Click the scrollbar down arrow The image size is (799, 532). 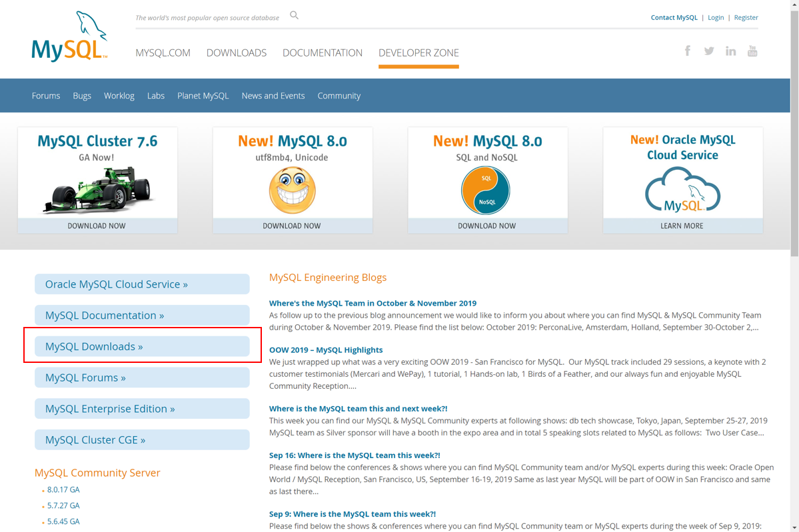coord(794,527)
